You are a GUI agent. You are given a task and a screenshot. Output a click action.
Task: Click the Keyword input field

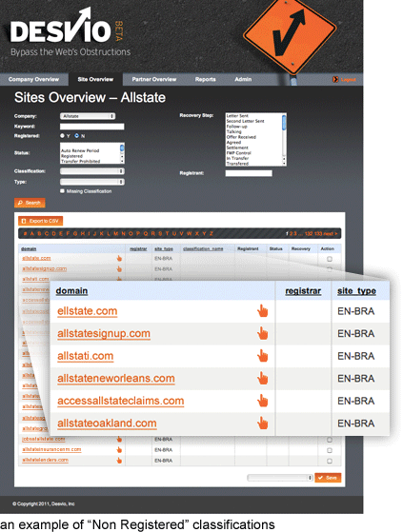[x=92, y=127]
